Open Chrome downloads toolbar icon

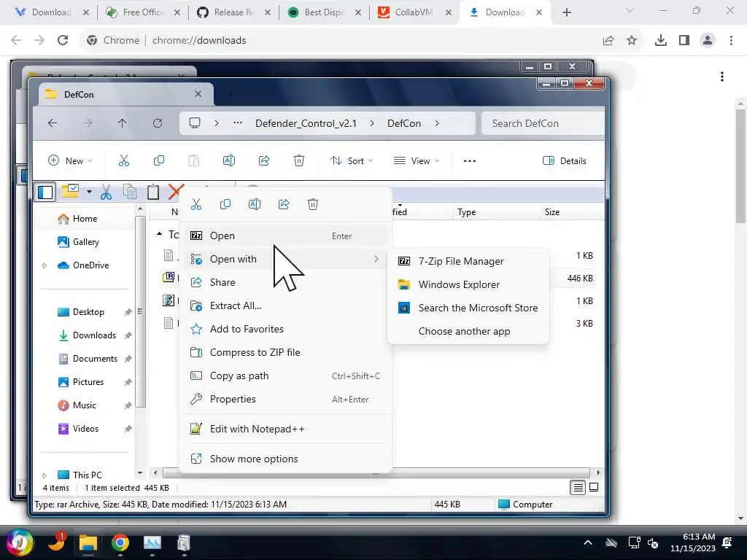pos(661,41)
